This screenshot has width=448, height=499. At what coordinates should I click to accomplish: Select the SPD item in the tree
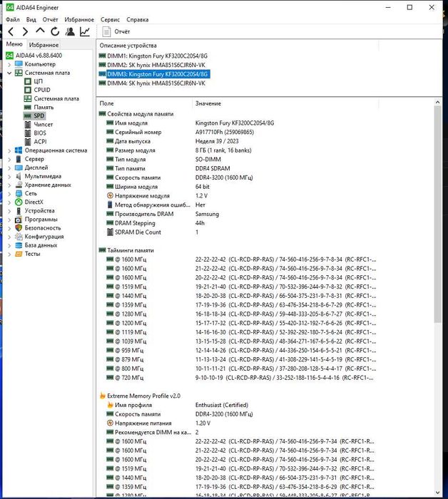click(x=39, y=115)
